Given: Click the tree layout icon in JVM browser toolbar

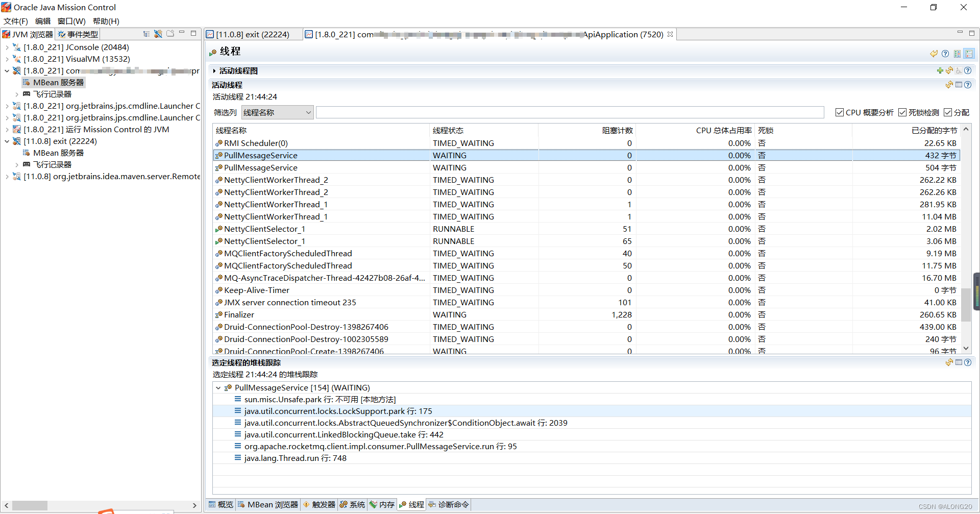Looking at the screenshot, I should pos(146,34).
